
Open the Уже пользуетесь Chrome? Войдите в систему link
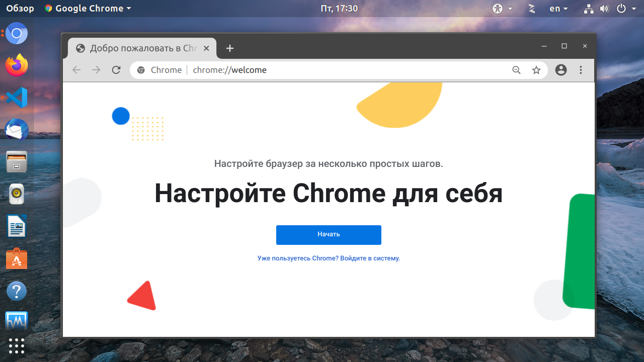tap(329, 258)
